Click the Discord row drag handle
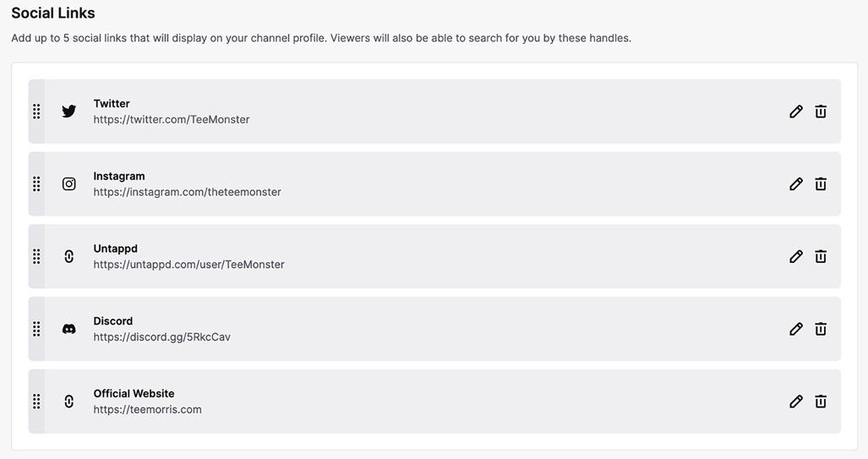 pos(36,330)
